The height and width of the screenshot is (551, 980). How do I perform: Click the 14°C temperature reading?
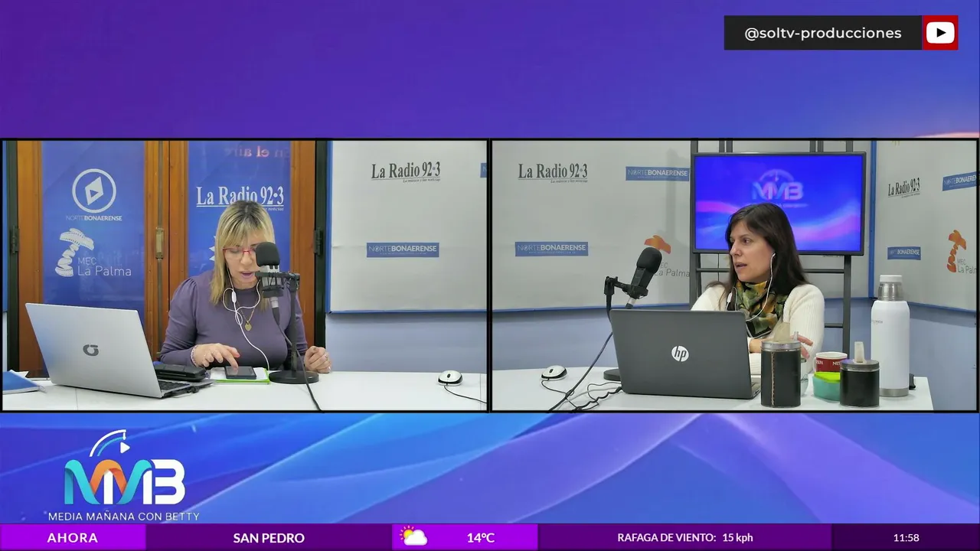pyautogui.click(x=481, y=538)
